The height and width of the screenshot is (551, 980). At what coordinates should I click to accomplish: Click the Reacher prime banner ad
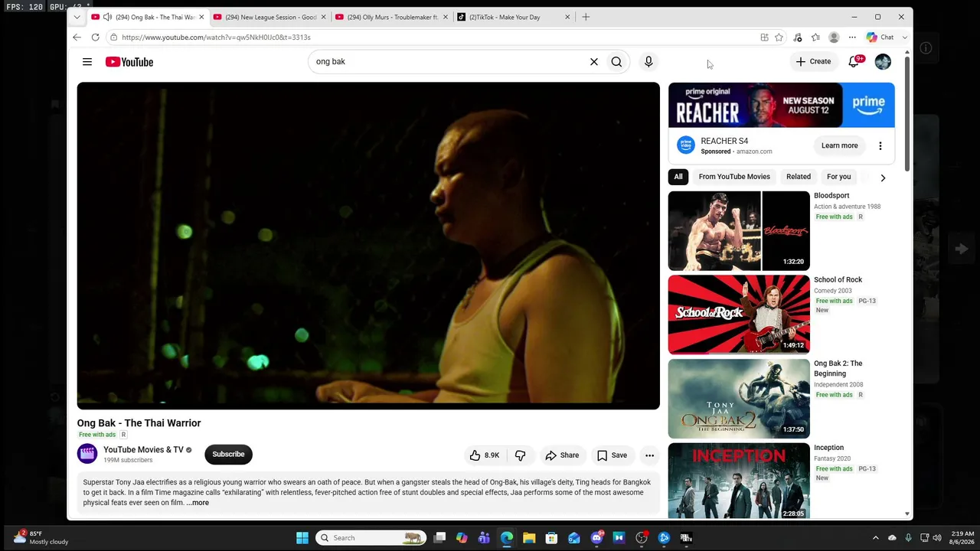tap(781, 105)
